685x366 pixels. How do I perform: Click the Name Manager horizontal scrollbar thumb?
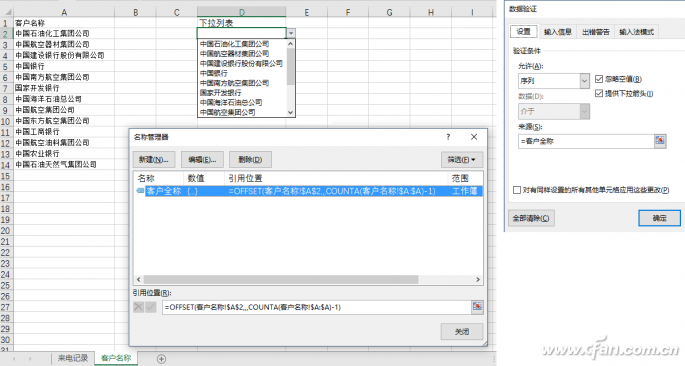[281, 279]
